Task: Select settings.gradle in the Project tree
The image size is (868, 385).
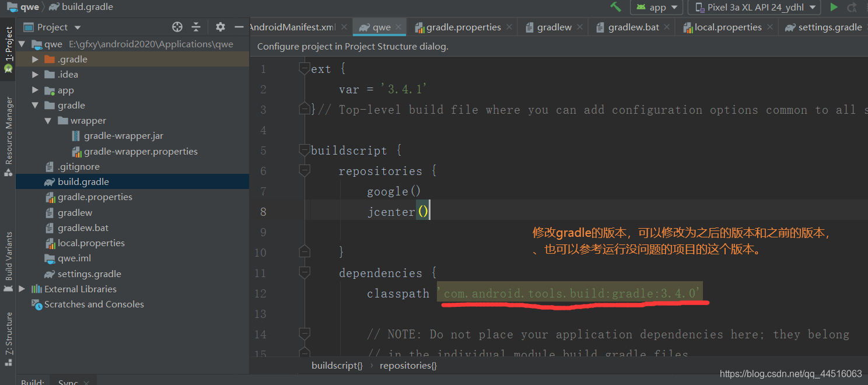Action: [x=90, y=274]
